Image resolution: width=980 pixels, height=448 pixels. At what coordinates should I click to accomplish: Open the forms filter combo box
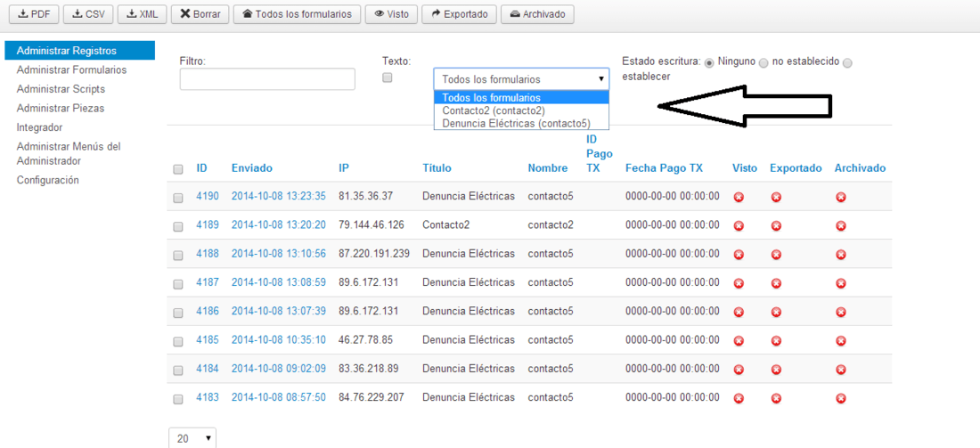tap(521, 79)
